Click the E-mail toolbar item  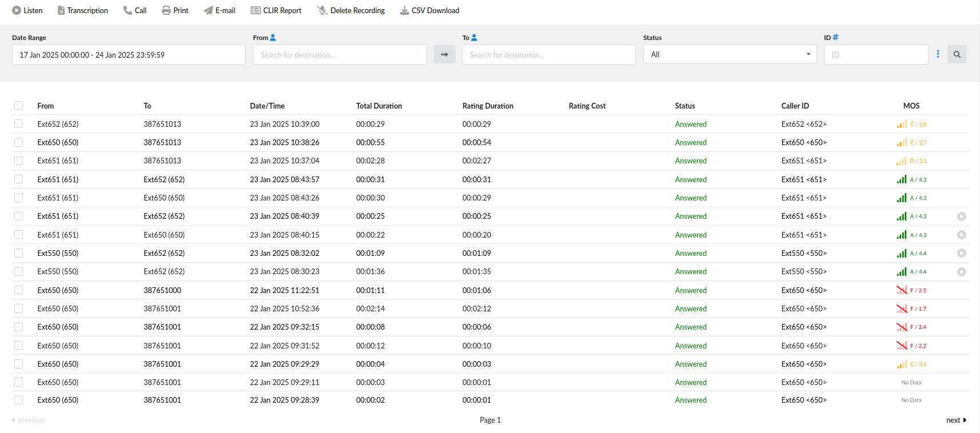point(219,10)
